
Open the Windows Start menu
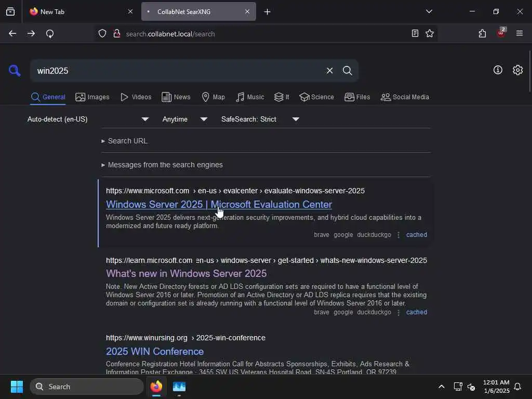pos(17,387)
